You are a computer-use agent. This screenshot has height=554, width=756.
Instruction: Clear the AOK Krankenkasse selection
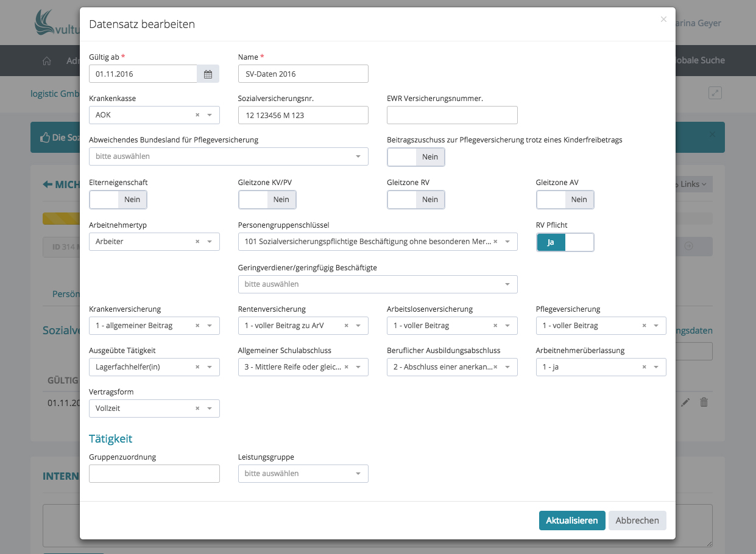pyautogui.click(x=197, y=115)
